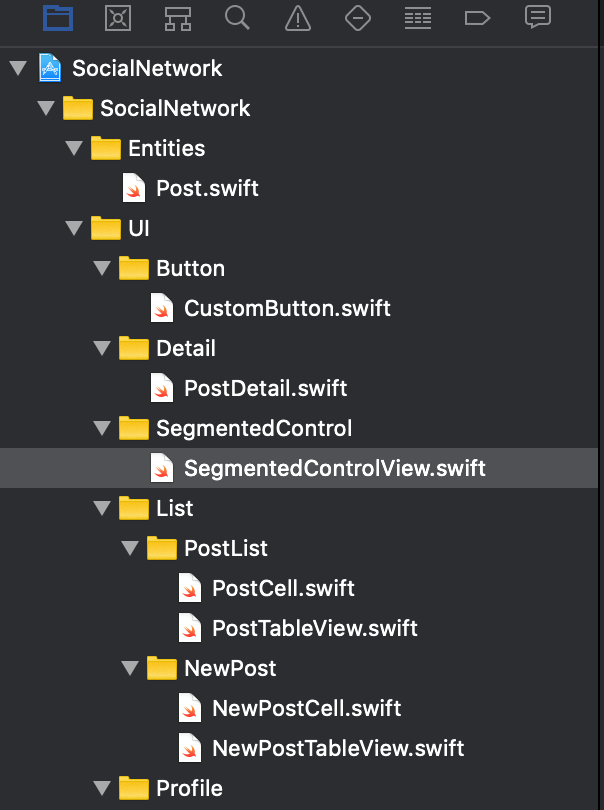Image resolution: width=604 pixels, height=810 pixels.
Task: Collapse the Entities folder
Action: click(74, 147)
